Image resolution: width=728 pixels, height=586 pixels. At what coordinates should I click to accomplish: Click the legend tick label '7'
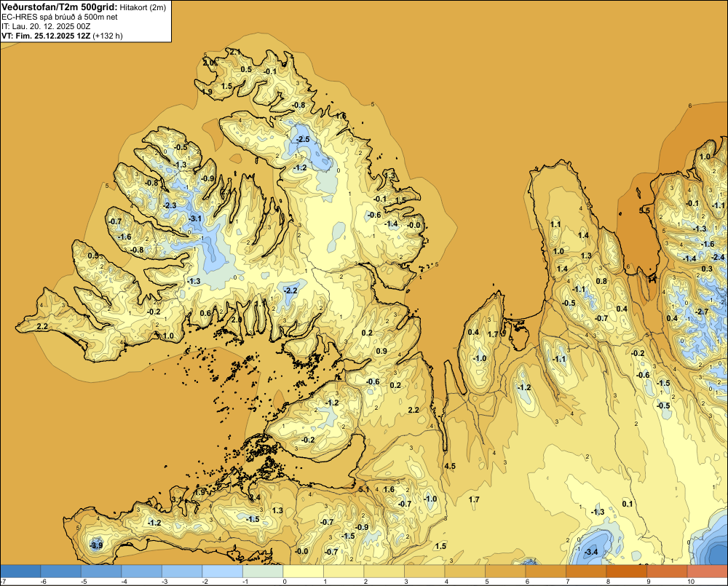(567, 582)
